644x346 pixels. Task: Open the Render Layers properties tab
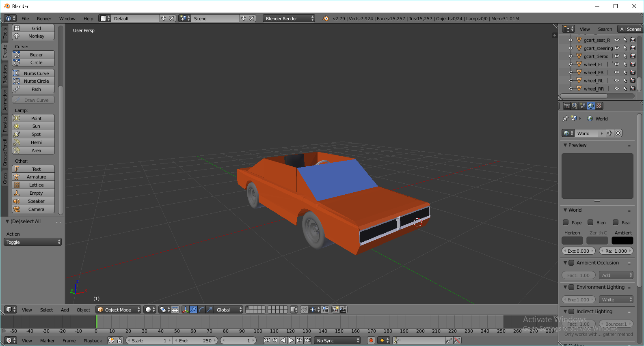point(575,106)
